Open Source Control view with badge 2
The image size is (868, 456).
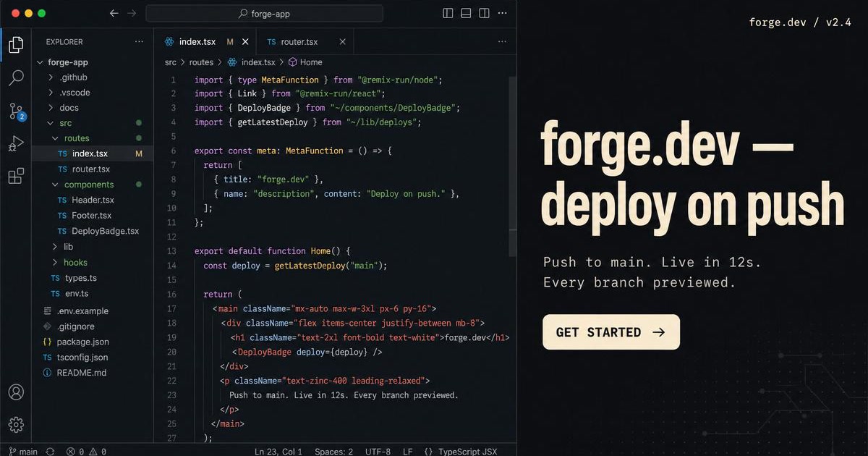17,111
